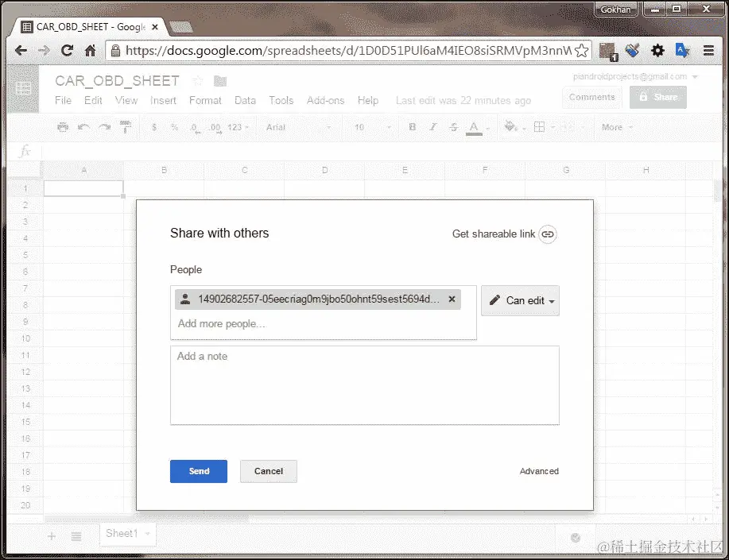Toggle Strikethrough formatting
This screenshot has height=560, width=729.
454,127
